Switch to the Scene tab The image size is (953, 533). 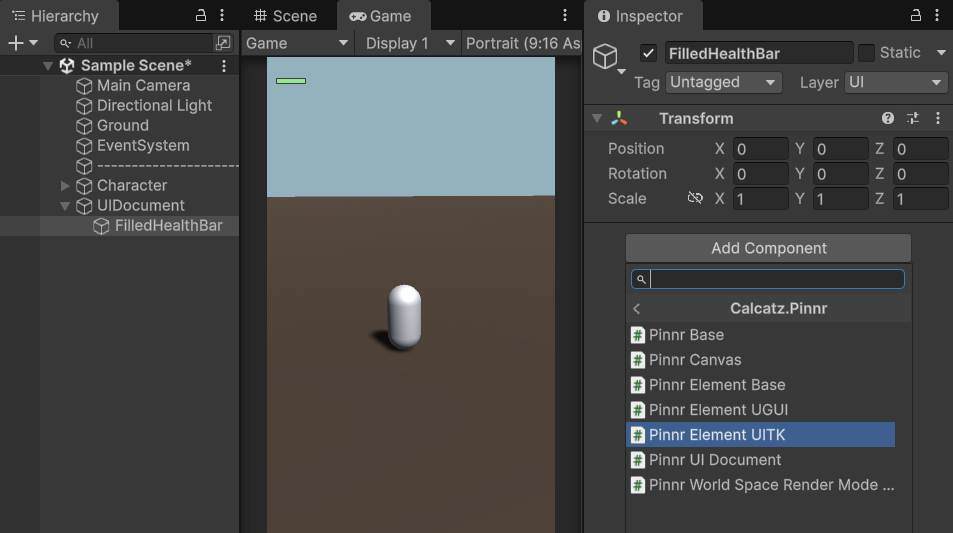285,16
